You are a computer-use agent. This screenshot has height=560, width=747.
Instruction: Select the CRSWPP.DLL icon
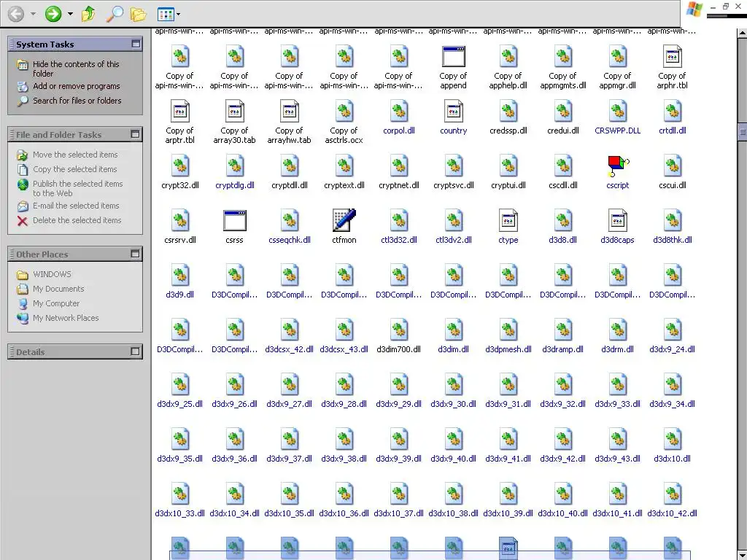(618, 111)
